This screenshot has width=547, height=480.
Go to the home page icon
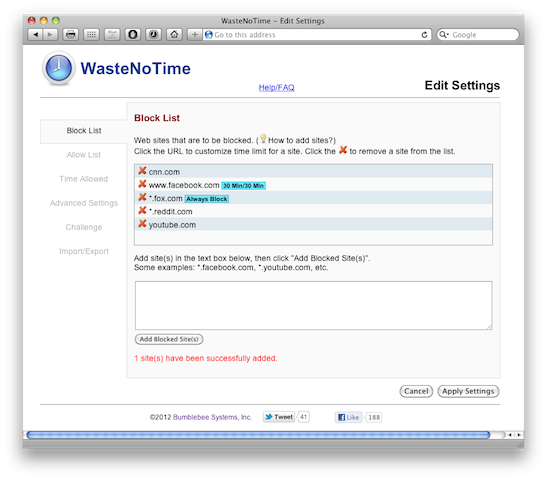tap(174, 35)
